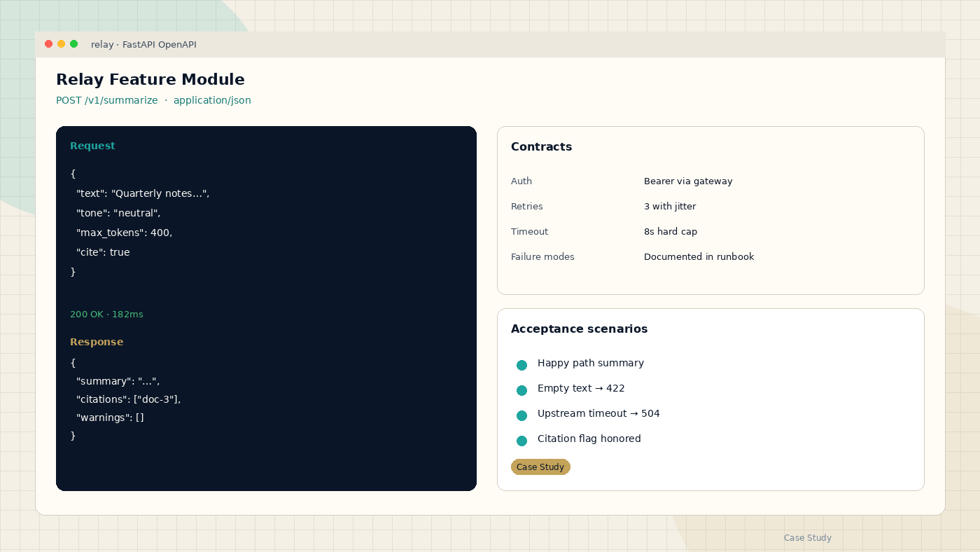Click the yellow minimize window dot
Screen dimensions: 980x552
[62, 44]
